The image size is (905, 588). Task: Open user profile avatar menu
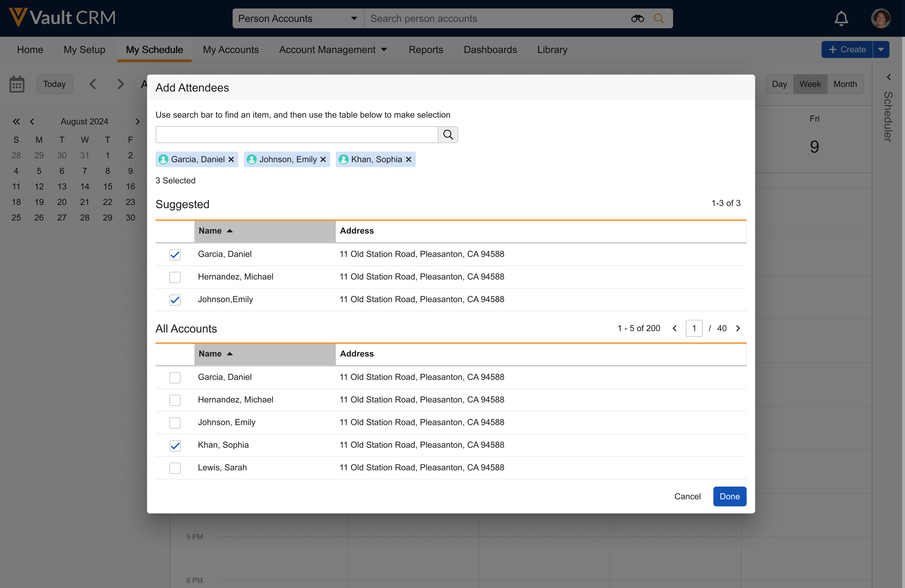(880, 19)
